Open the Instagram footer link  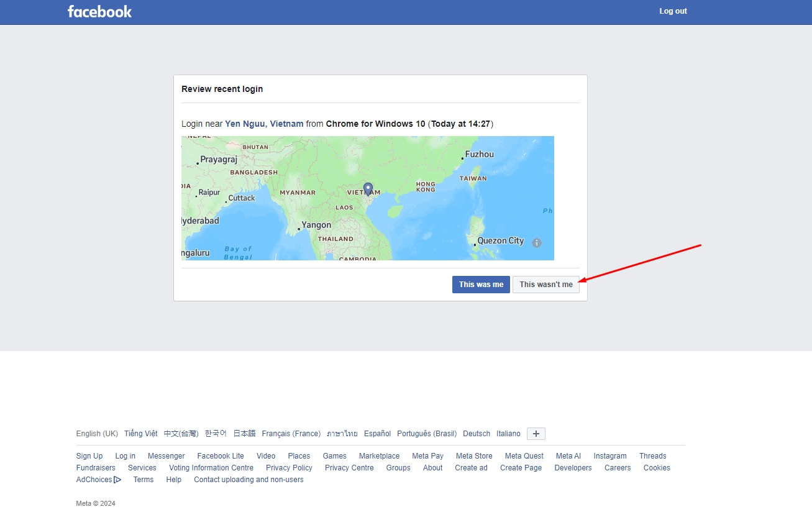[610, 456]
